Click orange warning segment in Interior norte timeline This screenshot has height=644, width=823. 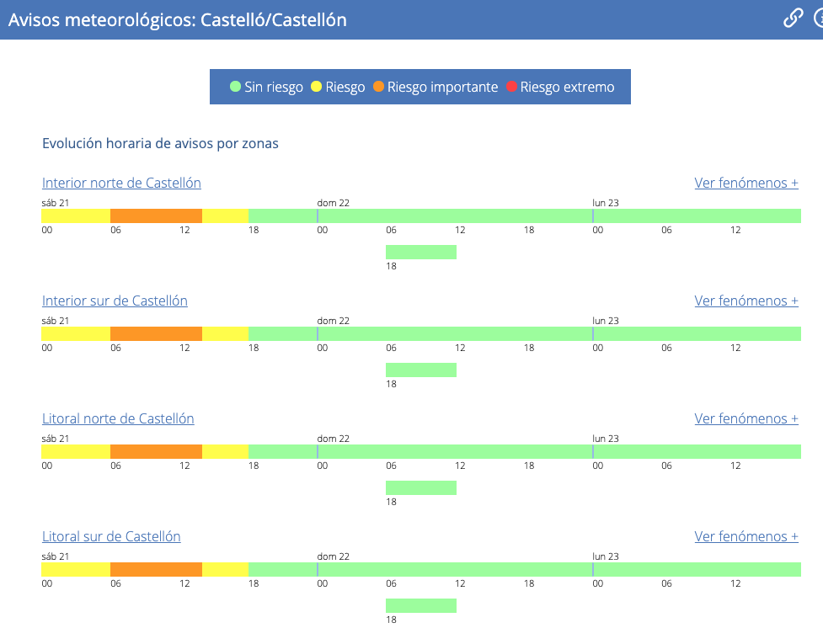[x=156, y=216]
